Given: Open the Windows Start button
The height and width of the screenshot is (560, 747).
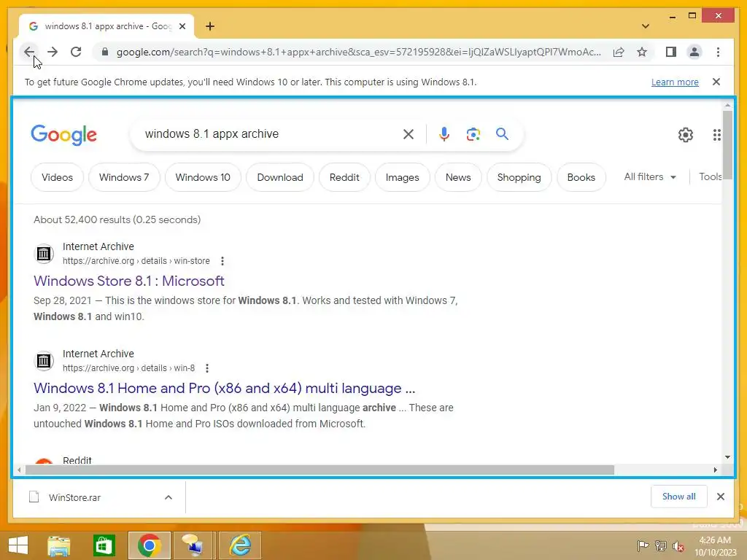Looking at the screenshot, I should click(18, 545).
